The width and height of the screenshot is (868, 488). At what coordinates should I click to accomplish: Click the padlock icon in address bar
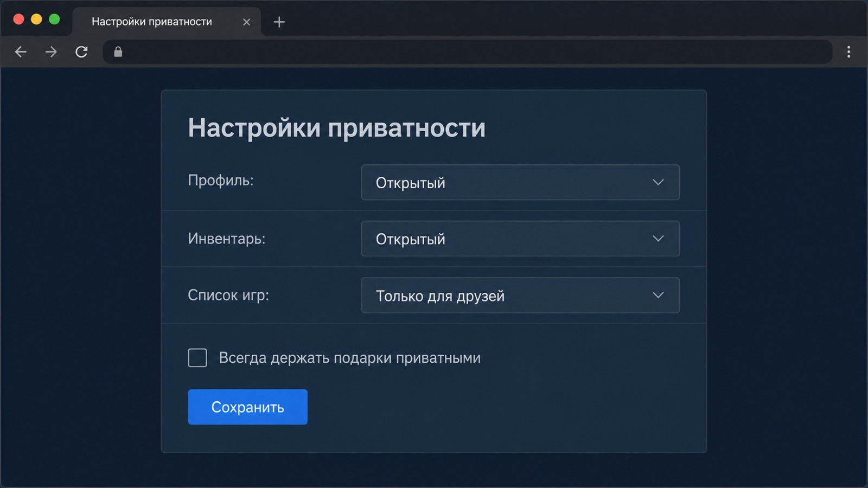click(x=118, y=52)
